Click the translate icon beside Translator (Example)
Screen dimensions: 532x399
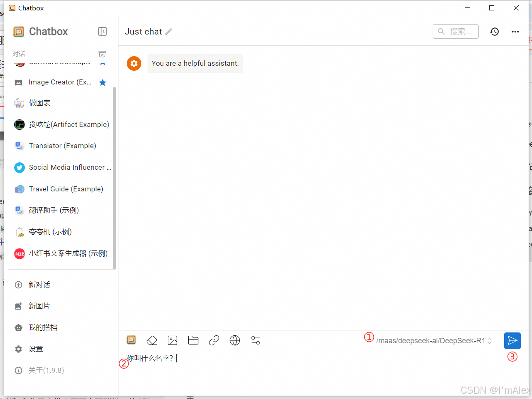[20, 146]
